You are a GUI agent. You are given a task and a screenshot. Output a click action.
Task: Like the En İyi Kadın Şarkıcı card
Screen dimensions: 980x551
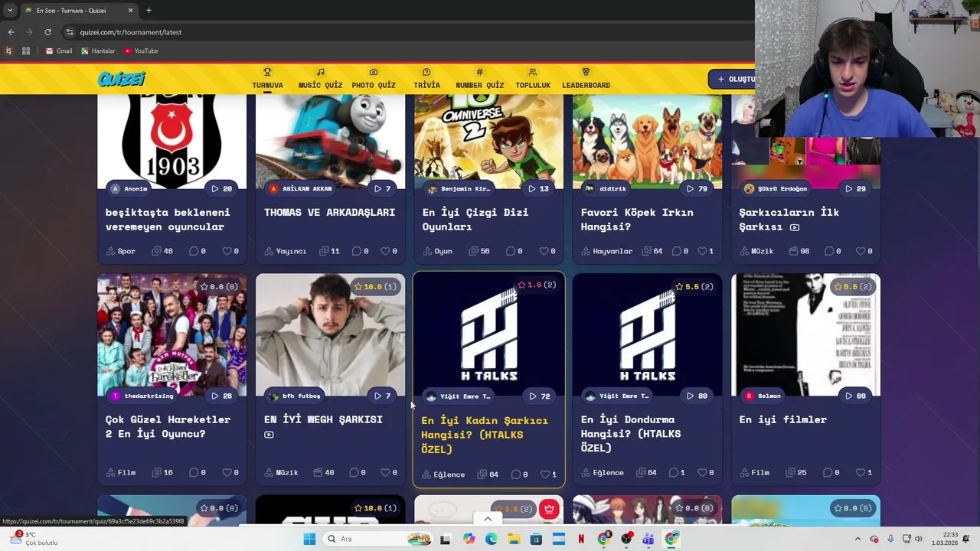coord(544,474)
